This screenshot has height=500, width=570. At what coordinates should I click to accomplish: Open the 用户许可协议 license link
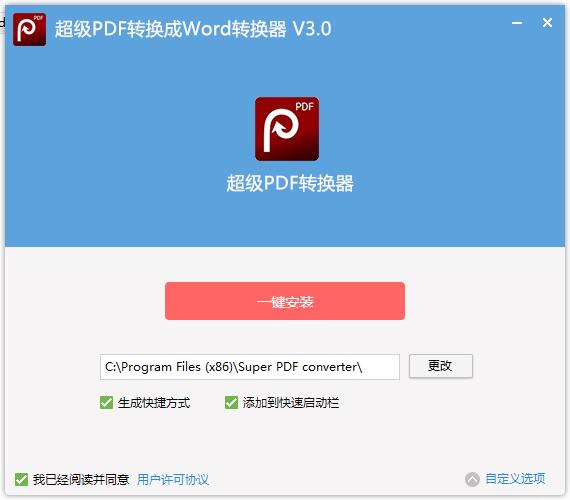(173, 480)
